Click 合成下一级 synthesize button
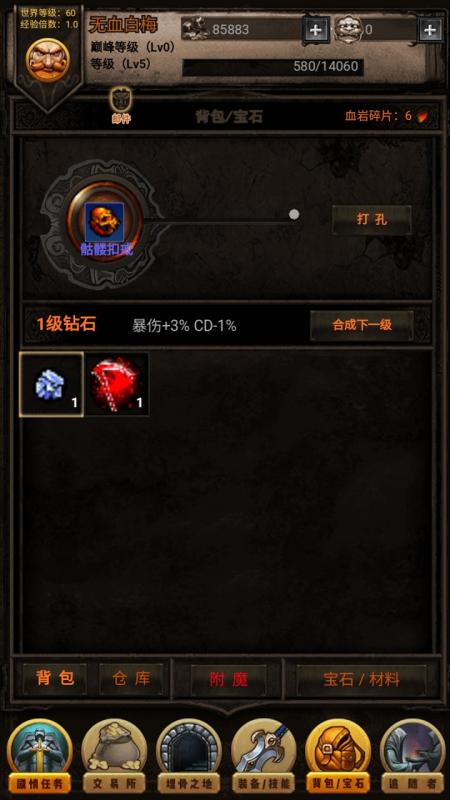450x800 pixels. tap(362, 325)
